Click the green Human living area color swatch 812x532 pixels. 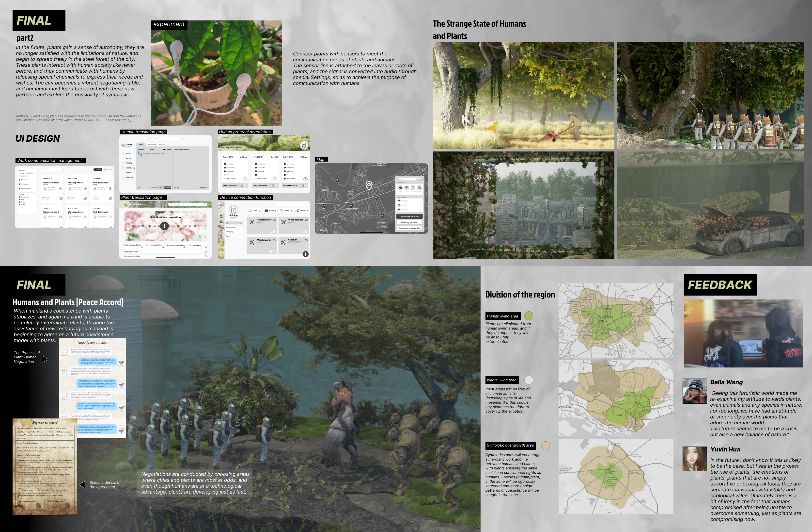pos(529,316)
